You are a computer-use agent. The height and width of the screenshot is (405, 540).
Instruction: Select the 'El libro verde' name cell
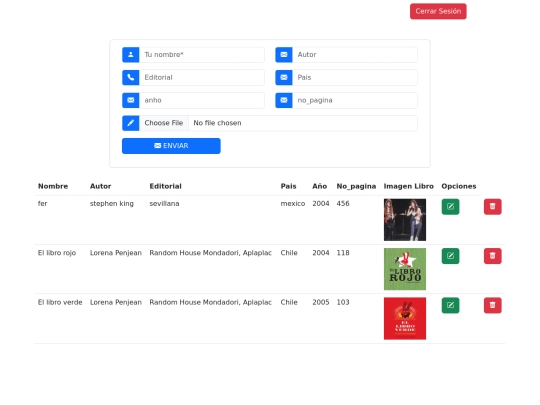pos(60,302)
